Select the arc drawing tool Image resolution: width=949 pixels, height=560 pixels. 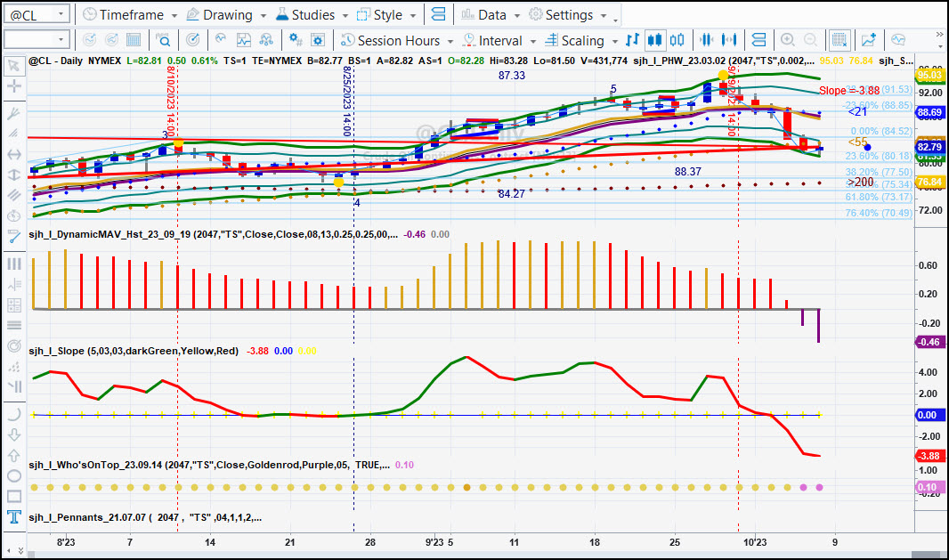pyautogui.click(x=13, y=414)
